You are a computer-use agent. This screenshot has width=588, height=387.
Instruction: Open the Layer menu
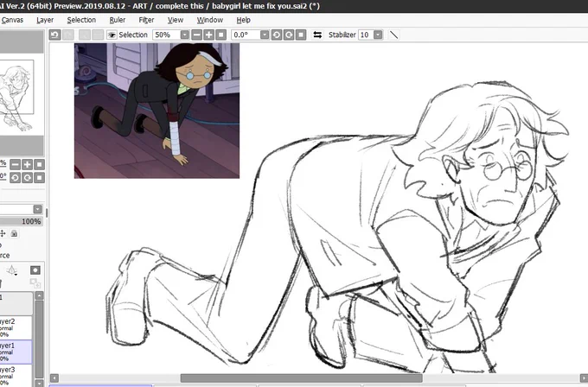45,20
